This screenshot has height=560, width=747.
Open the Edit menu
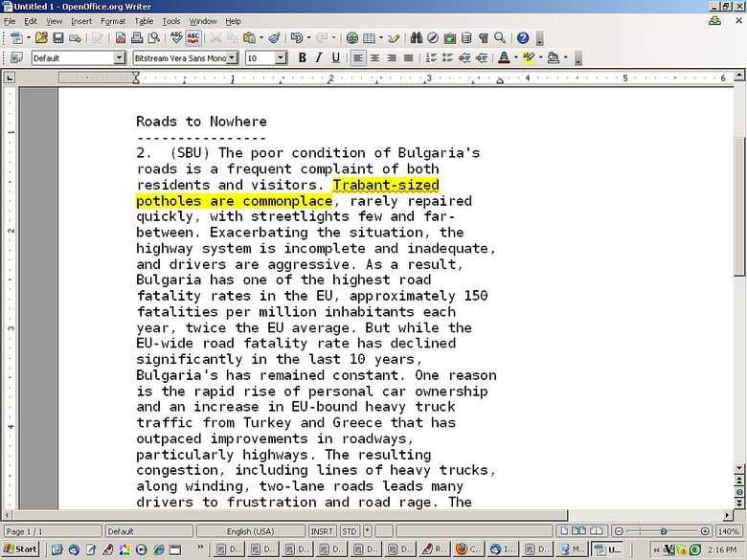click(x=31, y=21)
